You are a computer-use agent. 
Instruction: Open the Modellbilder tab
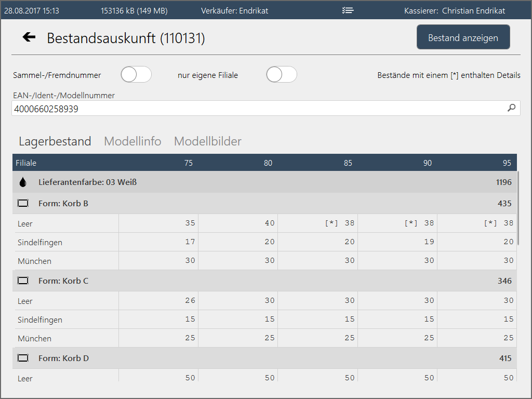click(x=207, y=141)
